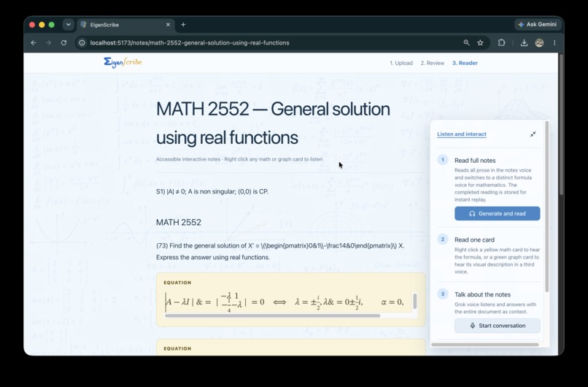The height and width of the screenshot is (387, 588).
Task: Click Start conversation button
Action: point(498,326)
